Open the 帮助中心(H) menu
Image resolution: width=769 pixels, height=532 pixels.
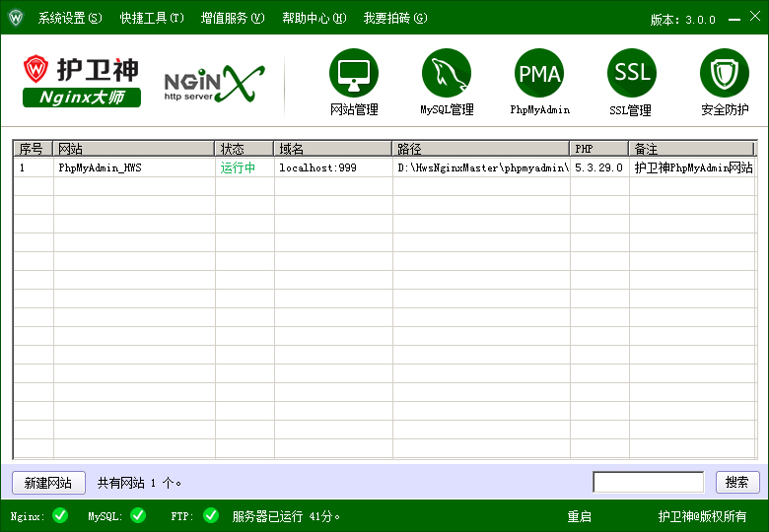coord(315,18)
